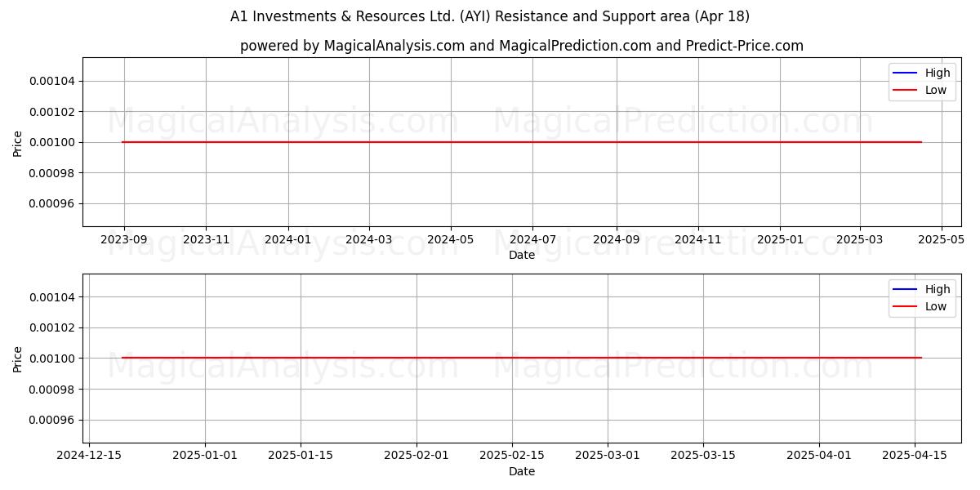This screenshot has height=490, width=980.
Task: Click the bottom chart's Price axis label
Action: point(18,358)
